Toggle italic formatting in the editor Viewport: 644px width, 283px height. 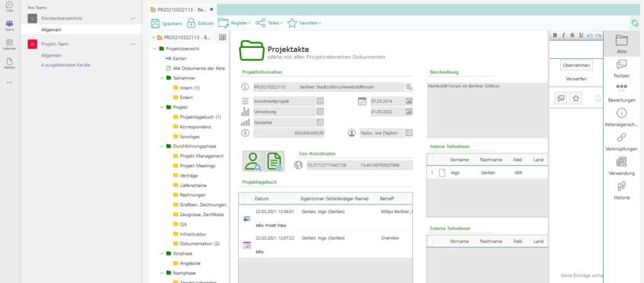point(564,35)
